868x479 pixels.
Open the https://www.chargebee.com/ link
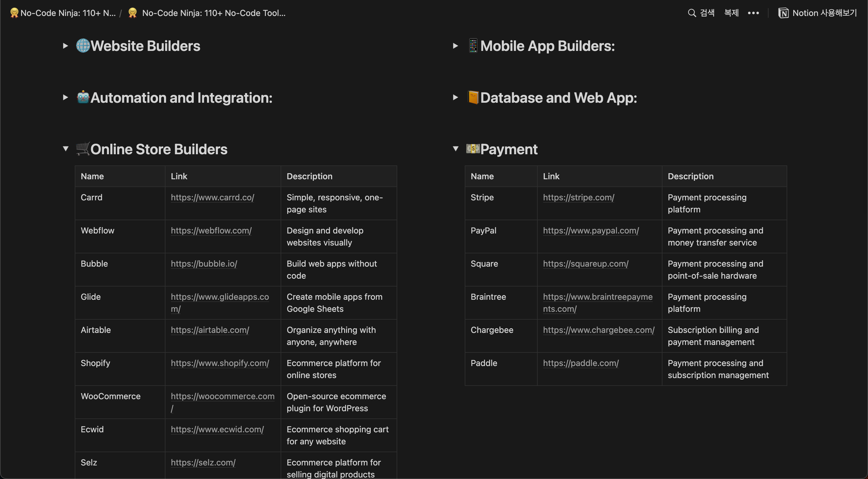point(599,330)
